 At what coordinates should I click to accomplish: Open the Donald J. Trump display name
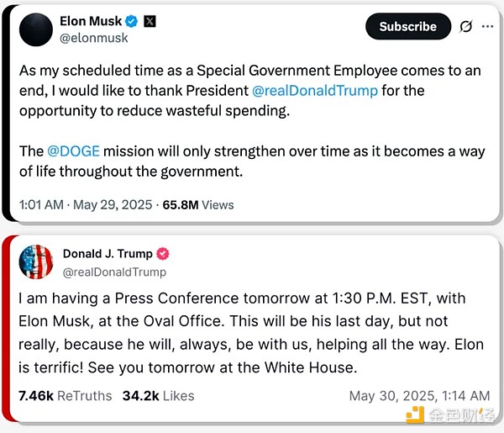pyautogui.click(x=108, y=254)
